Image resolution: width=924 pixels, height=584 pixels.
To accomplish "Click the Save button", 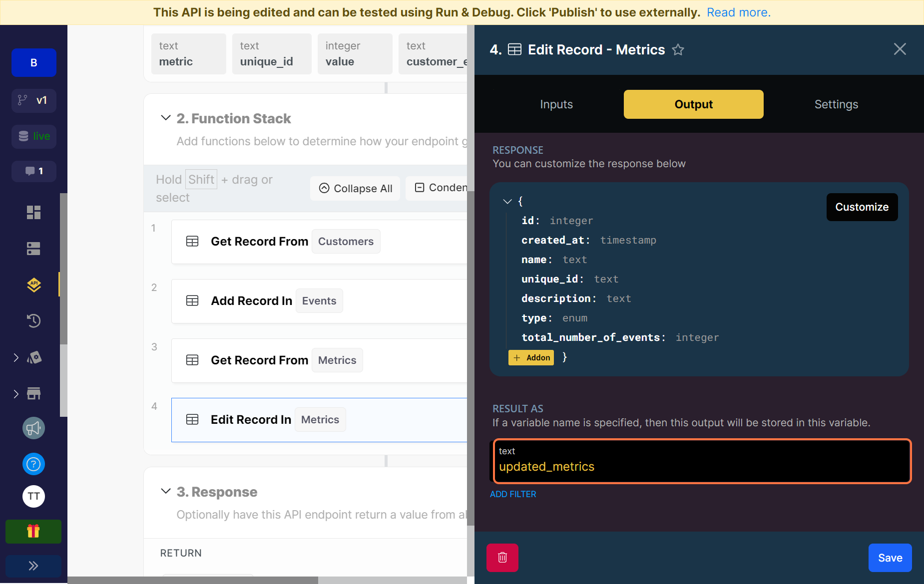I will (x=890, y=558).
